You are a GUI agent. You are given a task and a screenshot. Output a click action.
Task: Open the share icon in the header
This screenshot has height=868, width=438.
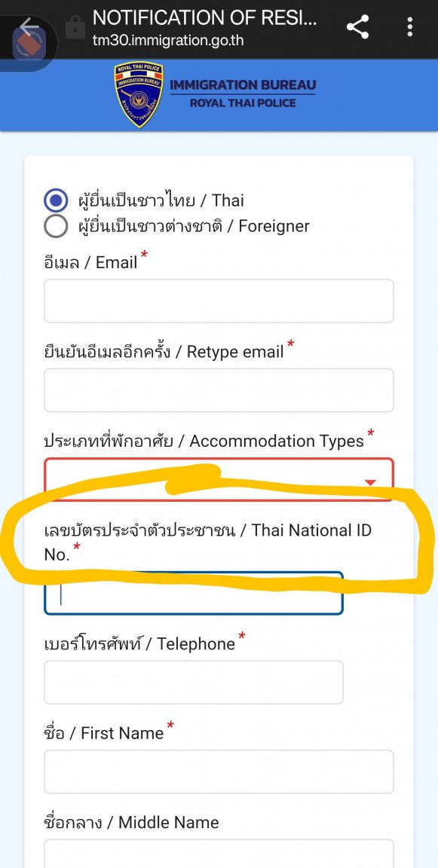[x=357, y=26]
